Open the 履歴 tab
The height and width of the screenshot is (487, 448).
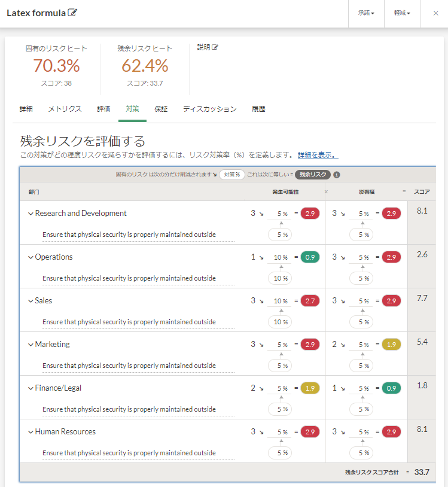click(x=258, y=109)
